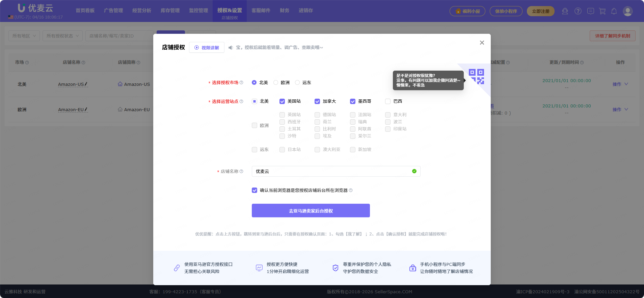Click the QR code icon in dialog
Viewport: 644px width, 298px height.
[476, 76]
